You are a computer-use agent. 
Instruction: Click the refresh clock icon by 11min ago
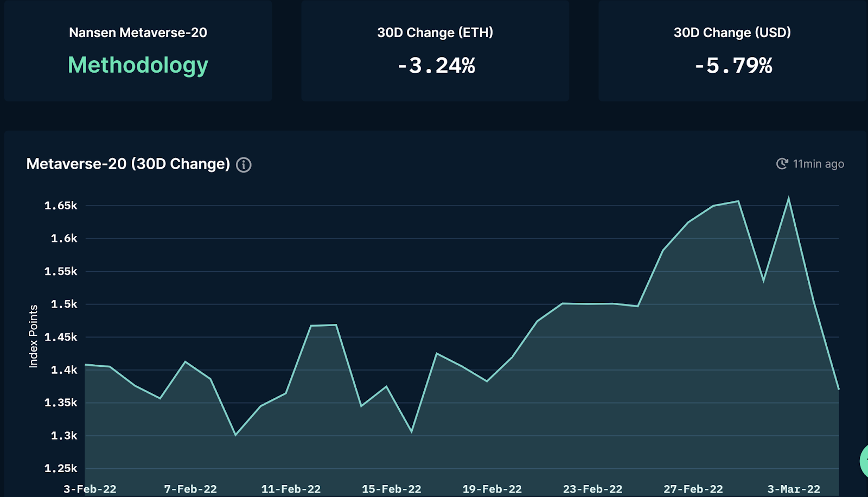[782, 164]
